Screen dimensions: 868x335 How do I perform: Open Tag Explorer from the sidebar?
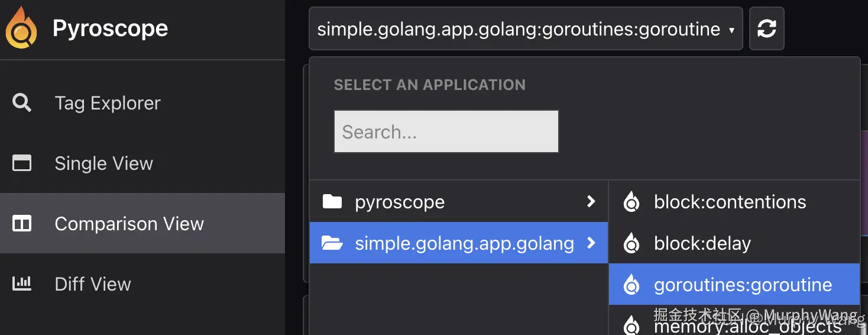107,103
